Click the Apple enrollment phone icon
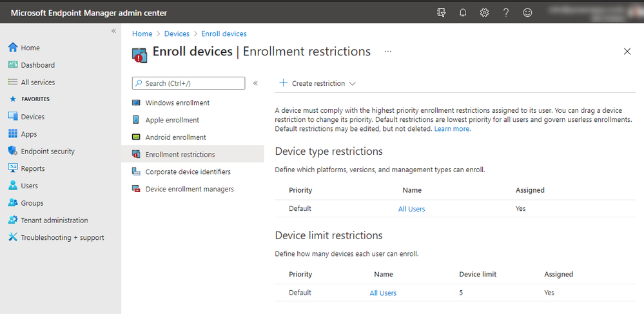Viewport: 644px width, 314px height. point(136,119)
